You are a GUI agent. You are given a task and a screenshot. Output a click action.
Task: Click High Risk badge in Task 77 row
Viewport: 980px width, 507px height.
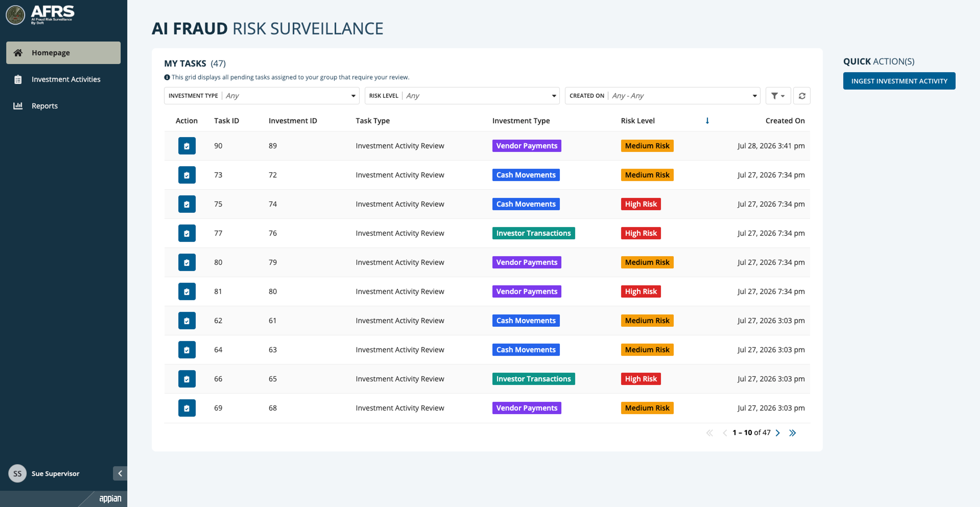[641, 233]
